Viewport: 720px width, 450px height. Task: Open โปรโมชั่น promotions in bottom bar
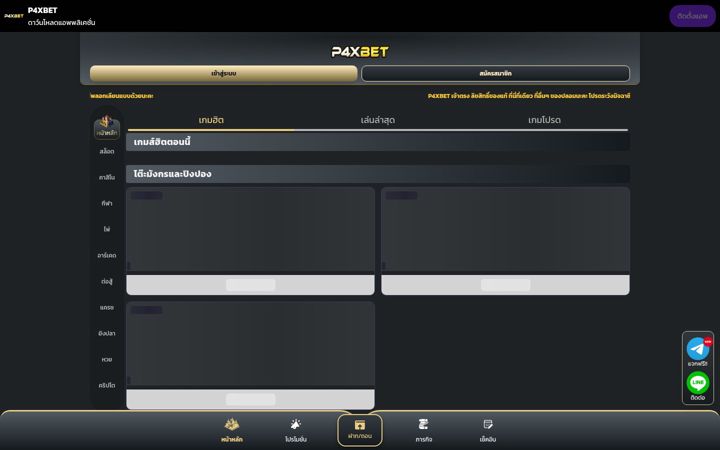pyautogui.click(x=296, y=430)
